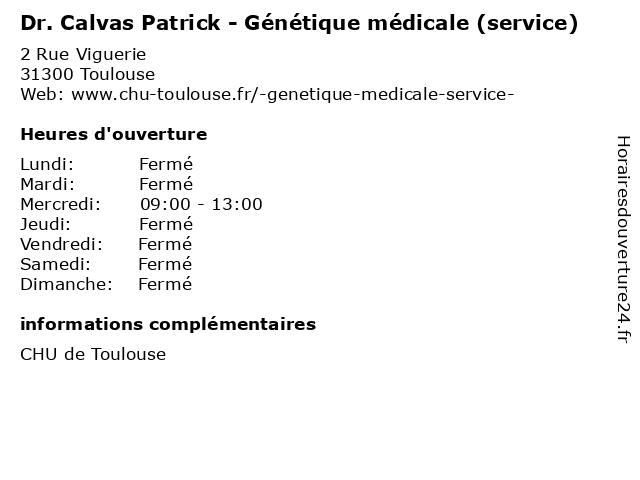Click the 31300 Toulouse postal line
The width and height of the screenshot is (640, 480).
pos(87,74)
